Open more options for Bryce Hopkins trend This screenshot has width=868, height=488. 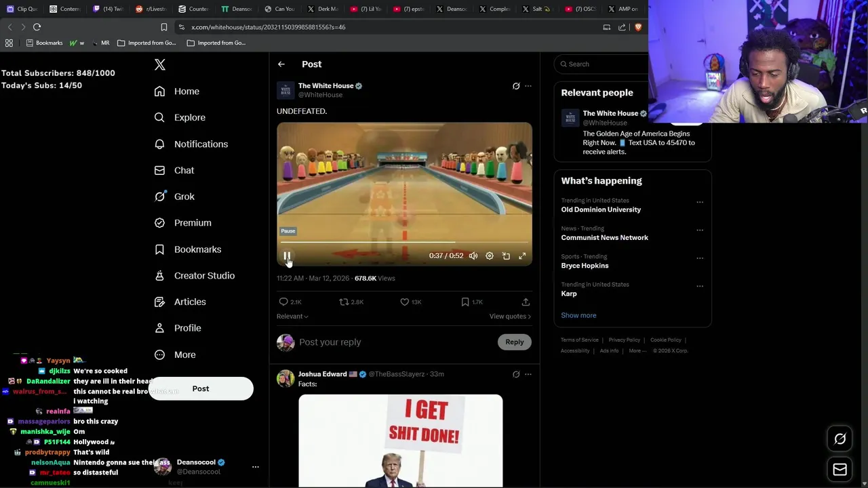pyautogui.click(x=700, y=258)
